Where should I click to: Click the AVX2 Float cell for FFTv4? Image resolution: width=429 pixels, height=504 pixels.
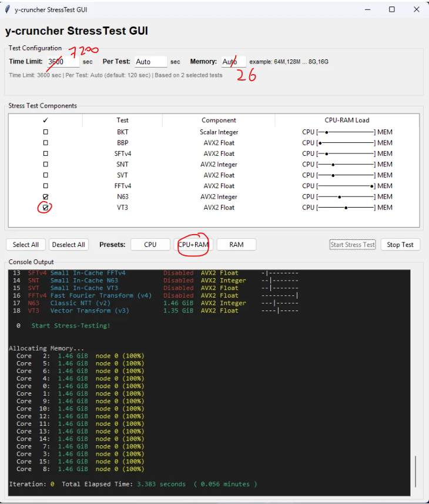tap(219, 186)
